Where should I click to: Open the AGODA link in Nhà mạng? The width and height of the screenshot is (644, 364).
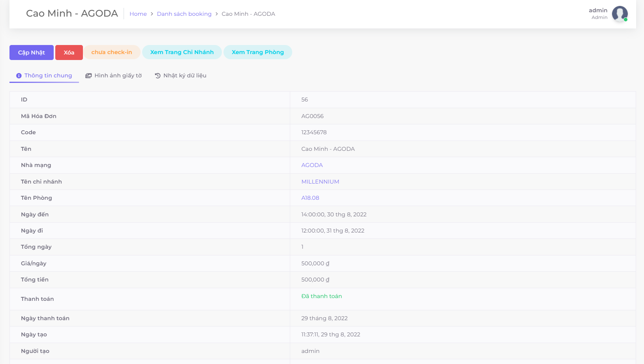click(312, 165)
